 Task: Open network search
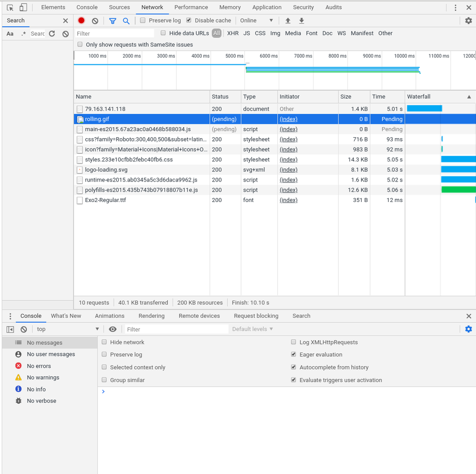[x=125, y=20]
